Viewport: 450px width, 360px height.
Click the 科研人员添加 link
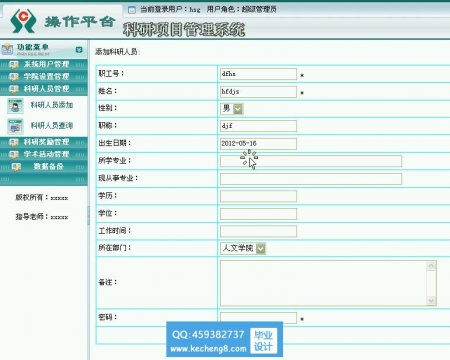[52, 105]
